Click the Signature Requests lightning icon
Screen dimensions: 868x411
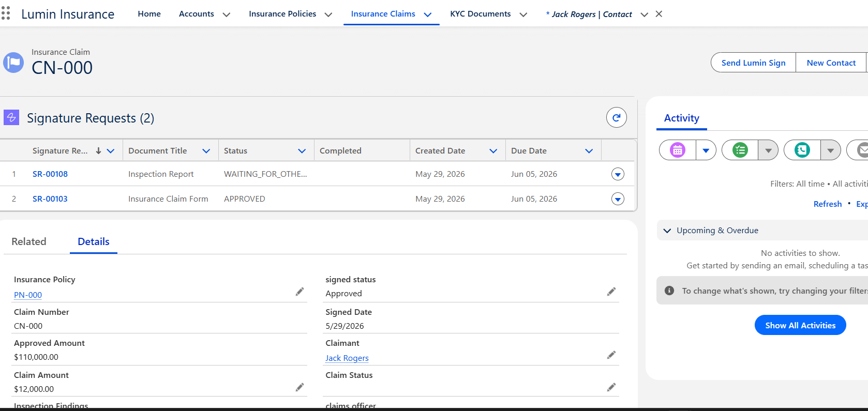(11, 117)
